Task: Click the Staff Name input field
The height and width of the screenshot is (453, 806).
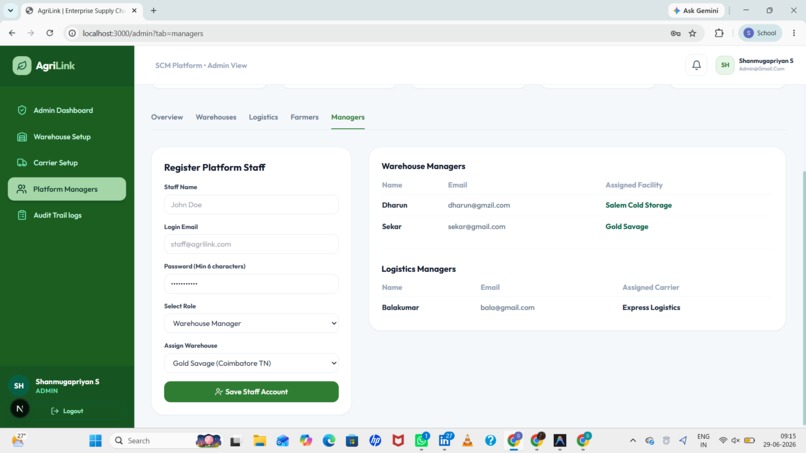Action: click(251, 205)
